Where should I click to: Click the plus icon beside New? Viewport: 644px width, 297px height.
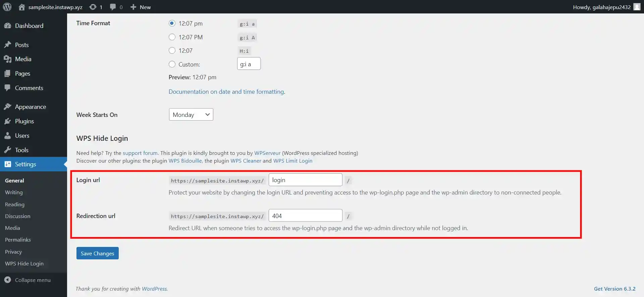pos(133,7)
